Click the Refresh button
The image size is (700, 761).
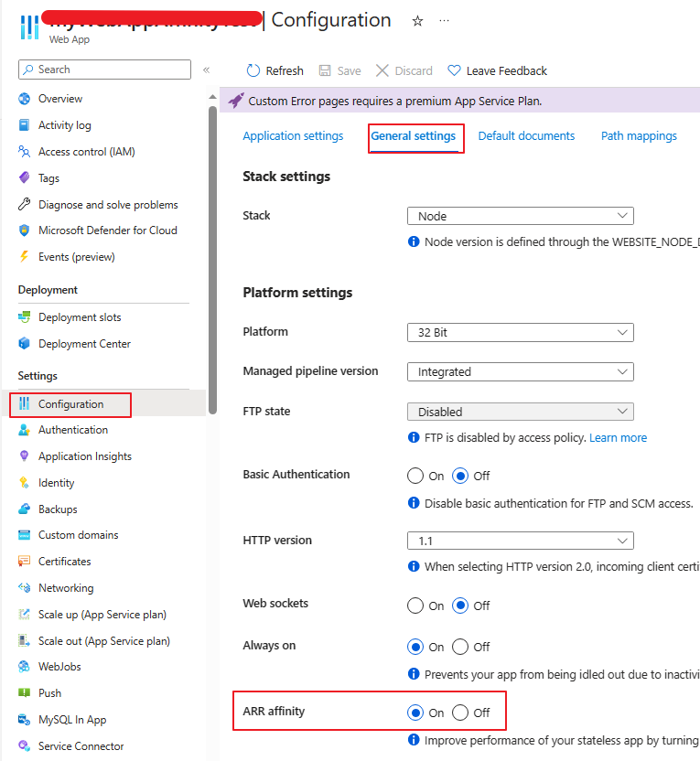click(275, 70)
